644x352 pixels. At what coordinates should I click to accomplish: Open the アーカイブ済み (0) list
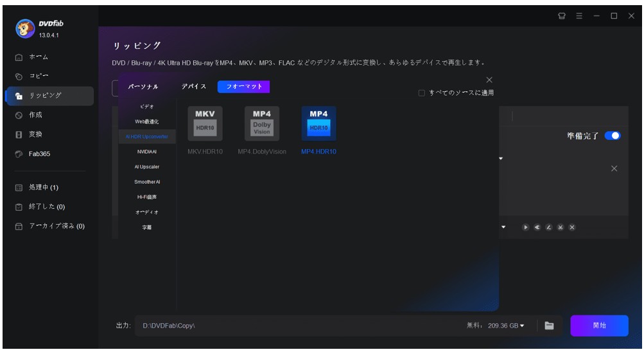pos(49,226)
